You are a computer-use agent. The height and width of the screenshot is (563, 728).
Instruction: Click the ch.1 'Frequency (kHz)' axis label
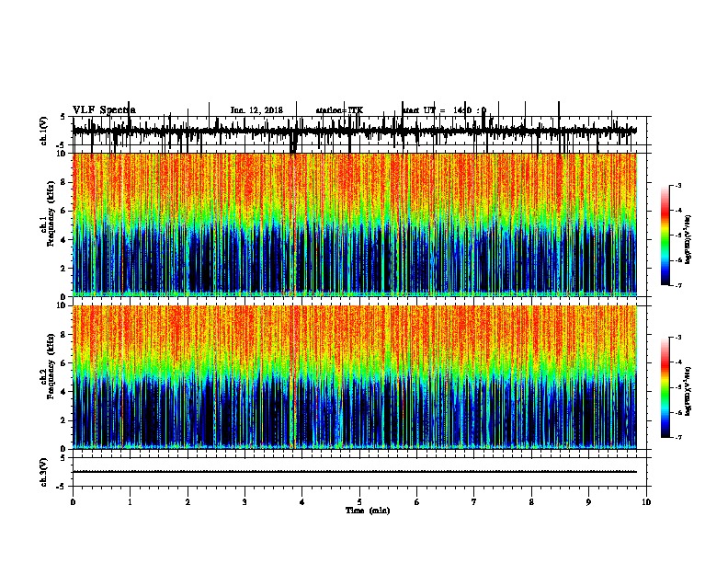pos(51,214)
